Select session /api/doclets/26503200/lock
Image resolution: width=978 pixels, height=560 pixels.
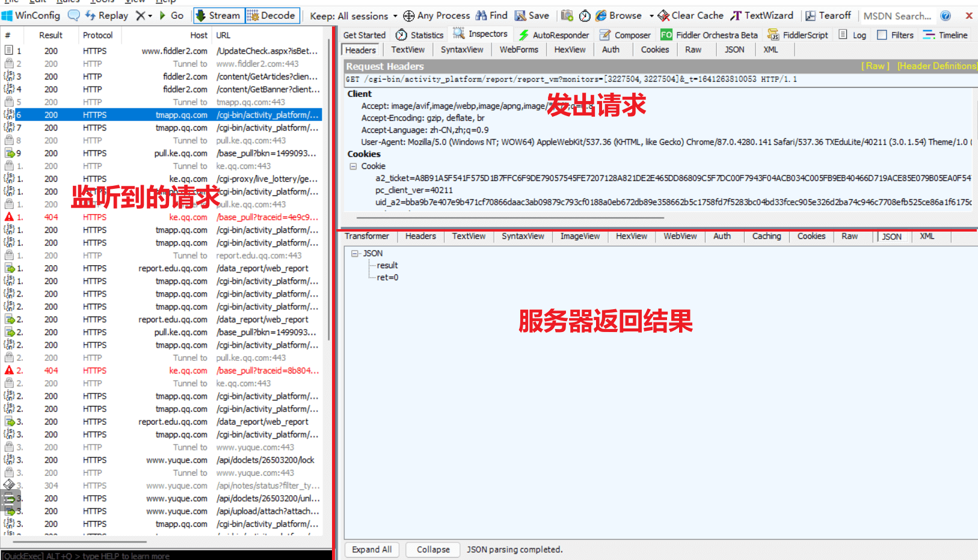[x=162, y=460]
